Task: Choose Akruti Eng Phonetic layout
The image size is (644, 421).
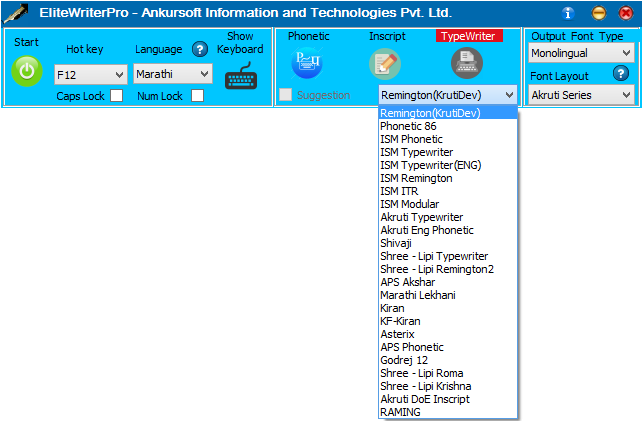Action: [x=447, y=230]
